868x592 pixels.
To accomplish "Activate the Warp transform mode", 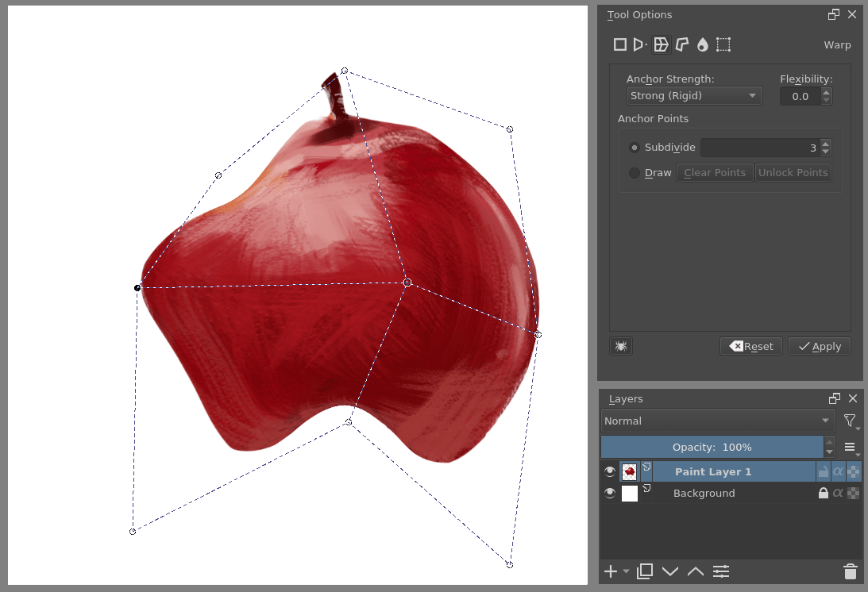I will click(661, 44).
